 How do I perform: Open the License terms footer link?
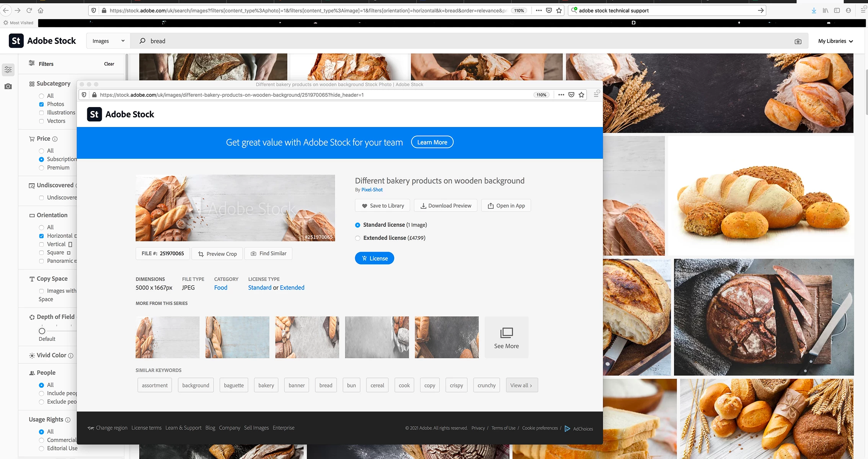pos(146,428)
